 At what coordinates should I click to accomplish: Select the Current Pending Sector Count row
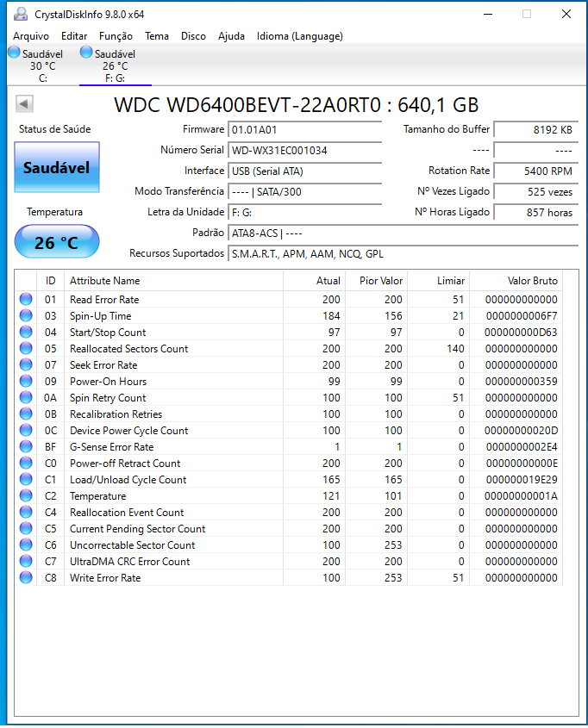coord(289,529)
